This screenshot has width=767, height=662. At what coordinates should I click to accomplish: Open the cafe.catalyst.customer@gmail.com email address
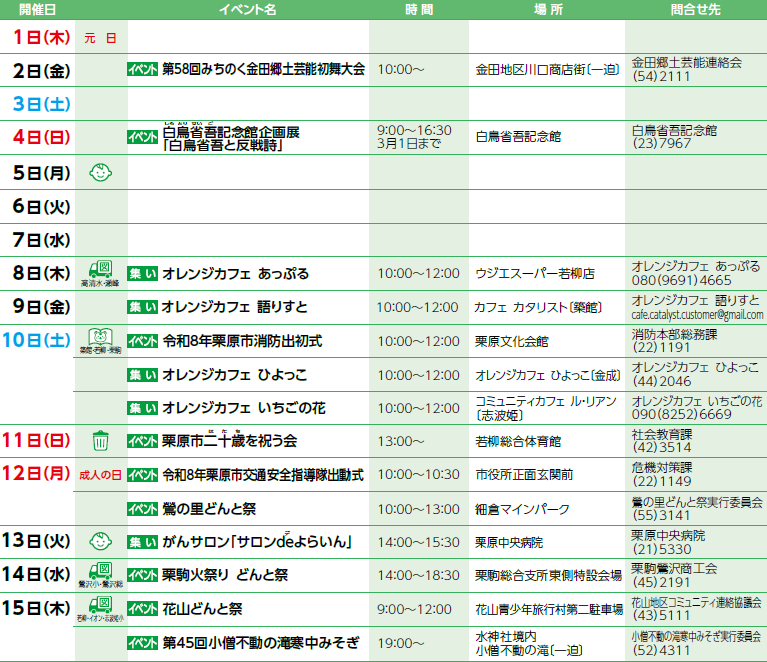tap(697, 314)
